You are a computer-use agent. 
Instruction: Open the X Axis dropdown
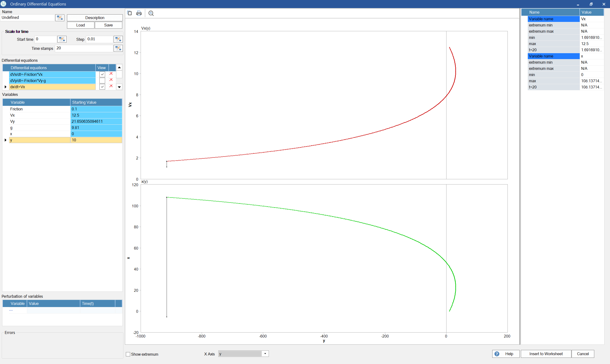coord(265,354)
